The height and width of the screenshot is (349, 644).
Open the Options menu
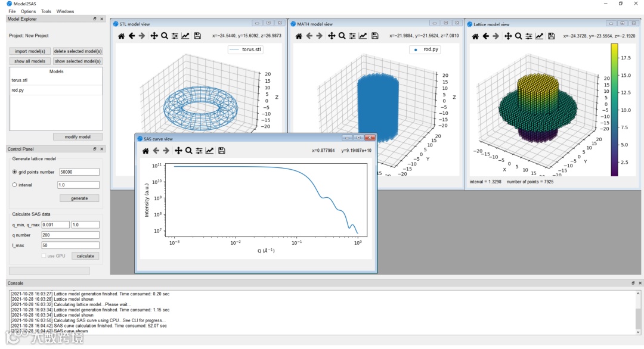(x=29, y=11)
